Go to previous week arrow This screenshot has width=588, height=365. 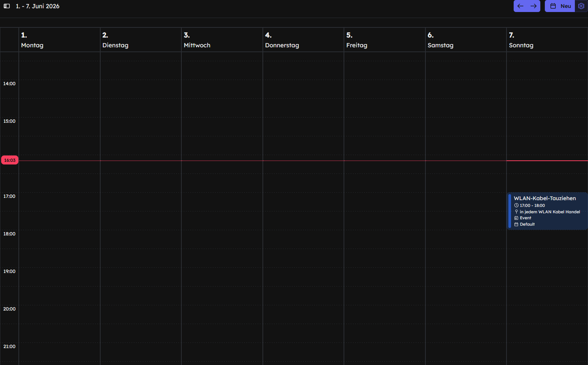(x=520, y=6)
